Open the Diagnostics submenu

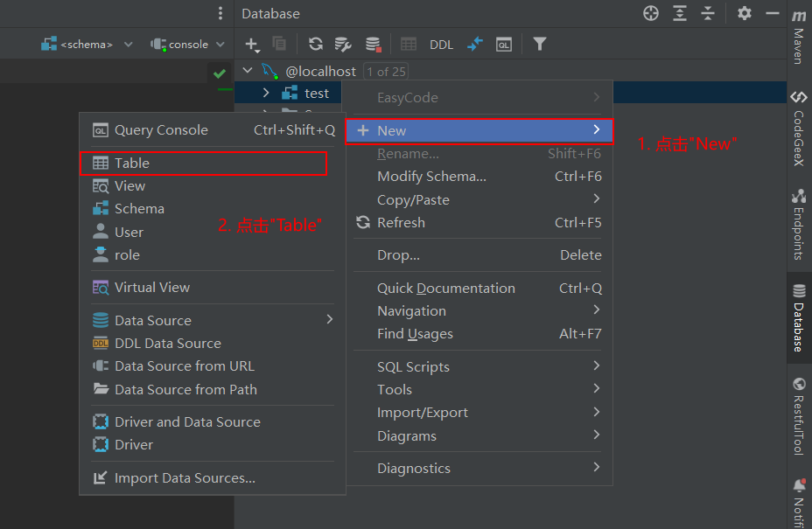[479, 469]
